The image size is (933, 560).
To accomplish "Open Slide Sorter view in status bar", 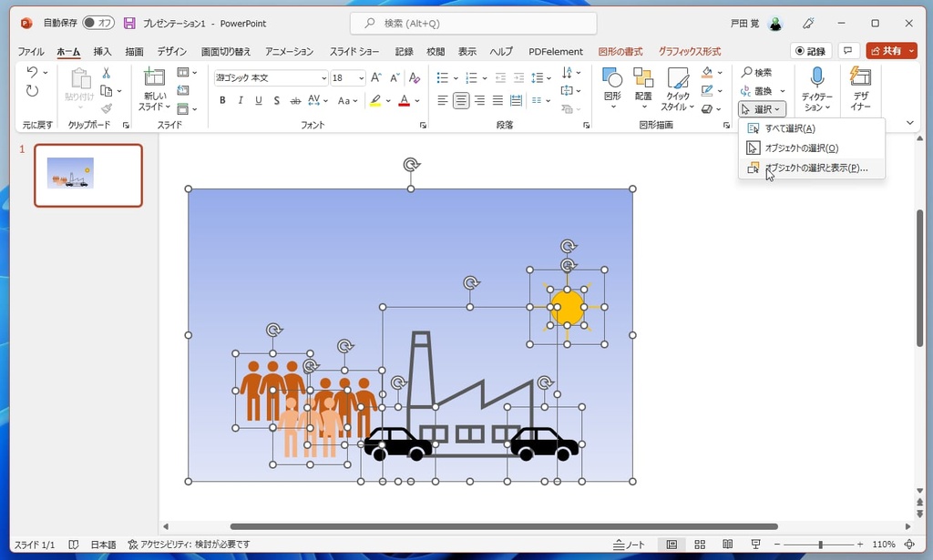I will click(700, 544).
